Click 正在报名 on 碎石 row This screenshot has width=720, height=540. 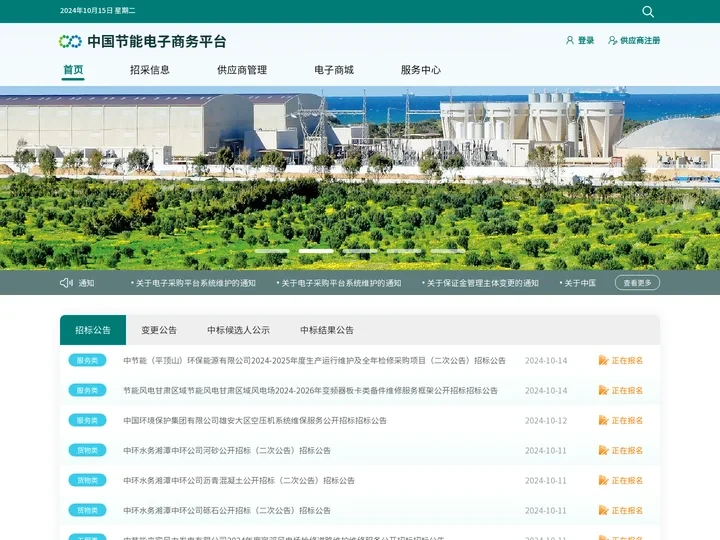click(627, 510)
